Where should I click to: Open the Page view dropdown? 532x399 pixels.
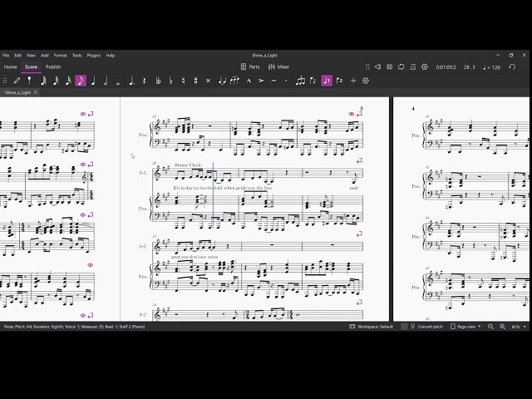(x=465, y=327)
